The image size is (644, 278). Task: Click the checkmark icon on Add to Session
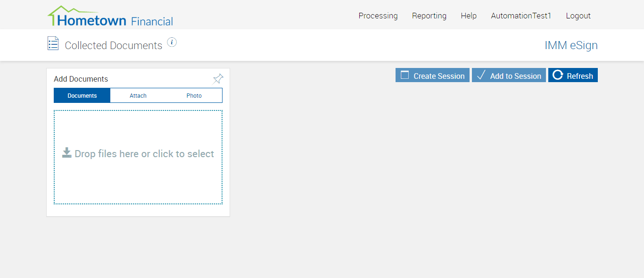click(481, 75)
